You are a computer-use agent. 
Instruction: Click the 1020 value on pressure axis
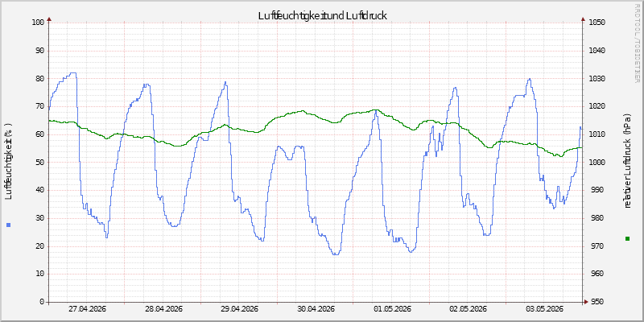596,106
